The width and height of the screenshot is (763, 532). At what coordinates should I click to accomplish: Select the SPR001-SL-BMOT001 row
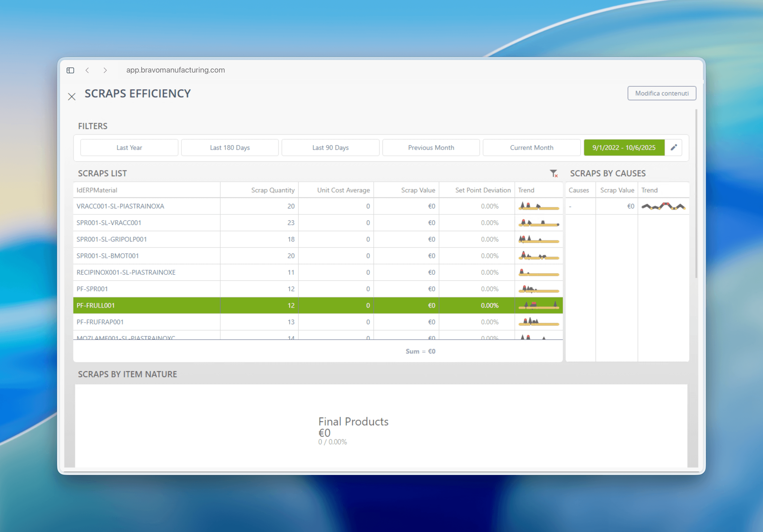click(318, 256)
